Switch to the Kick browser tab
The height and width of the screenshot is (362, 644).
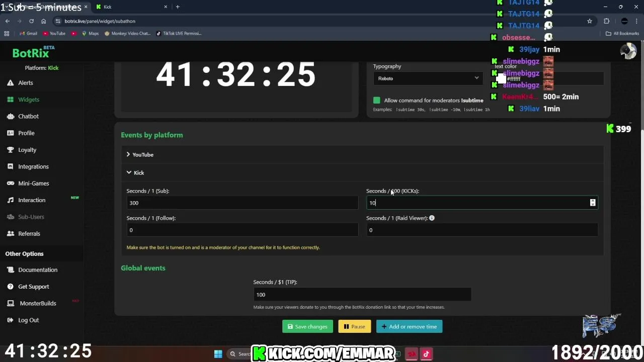point(132,7)
